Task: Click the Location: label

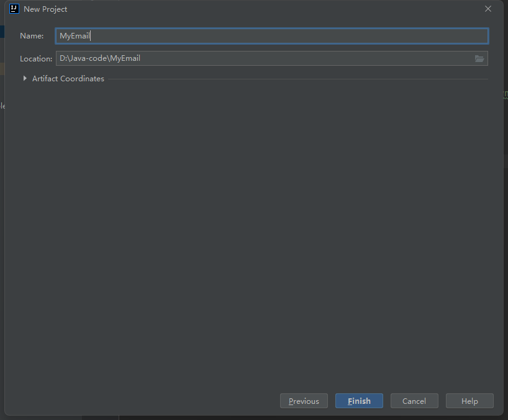Action: (36, 59)
